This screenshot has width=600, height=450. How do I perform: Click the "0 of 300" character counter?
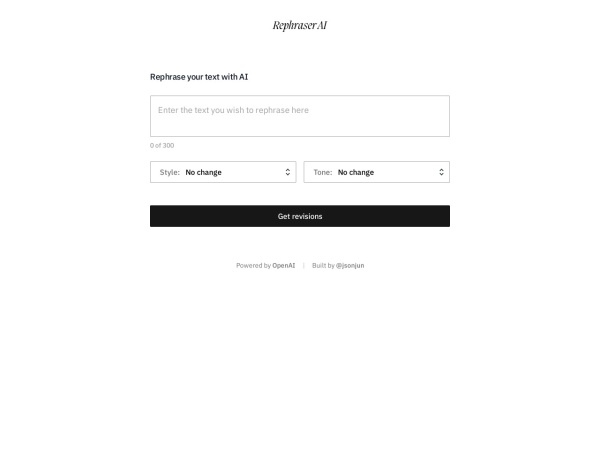162,145
